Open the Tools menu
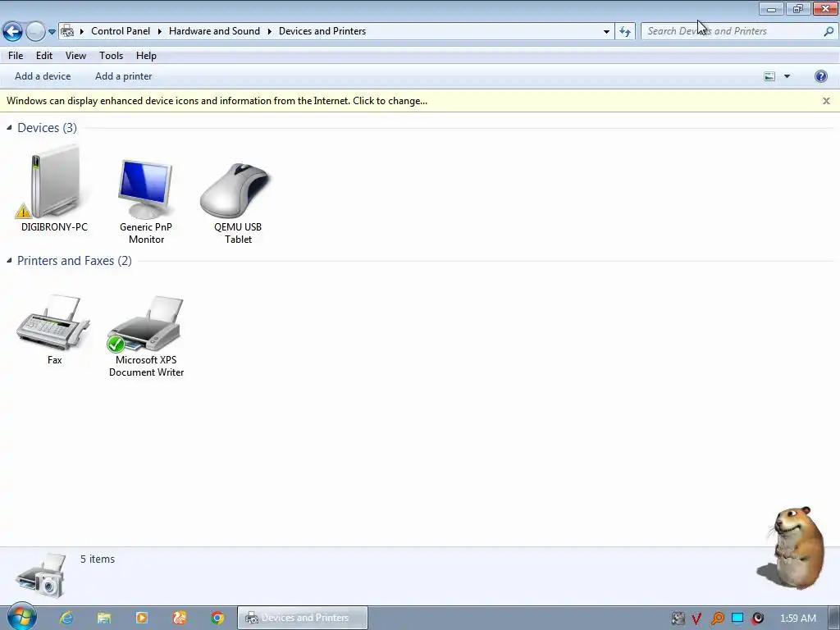 (x=111, y=56)
